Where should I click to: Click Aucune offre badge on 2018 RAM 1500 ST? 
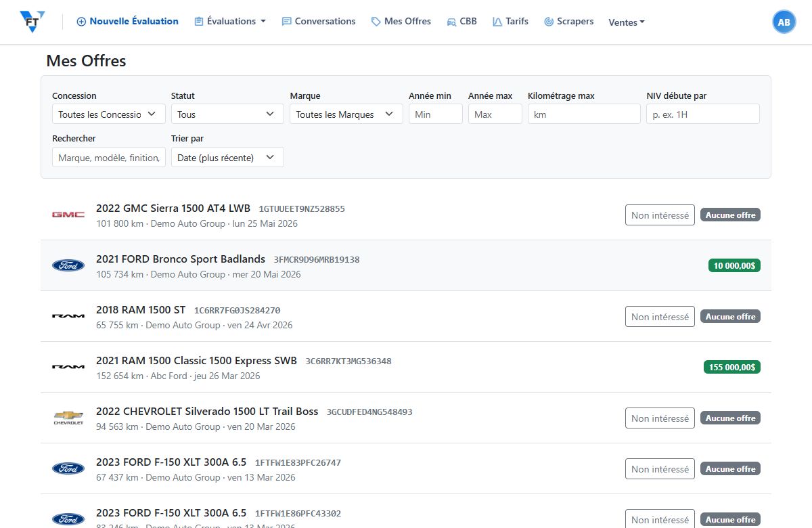pos(730,316)
